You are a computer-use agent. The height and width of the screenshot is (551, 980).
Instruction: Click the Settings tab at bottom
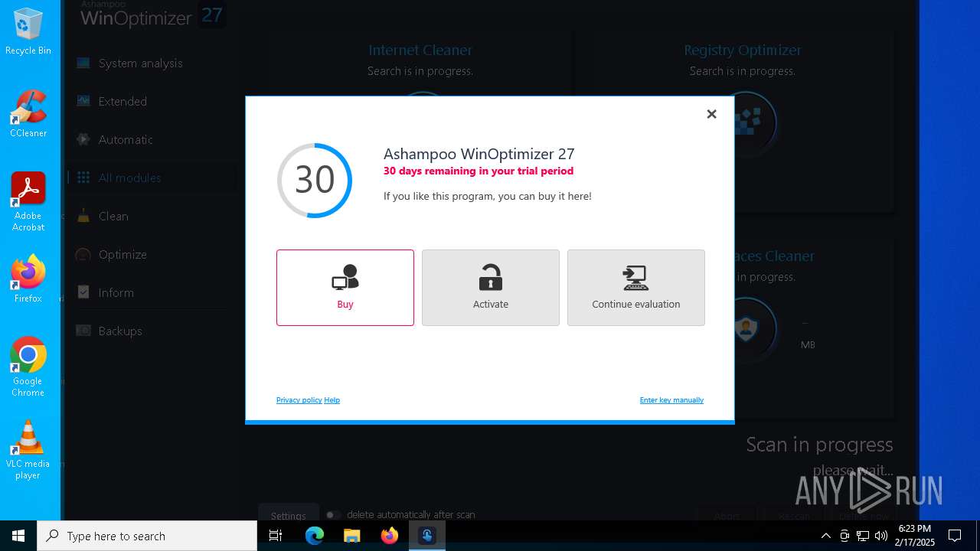click(x=289, y=515)
